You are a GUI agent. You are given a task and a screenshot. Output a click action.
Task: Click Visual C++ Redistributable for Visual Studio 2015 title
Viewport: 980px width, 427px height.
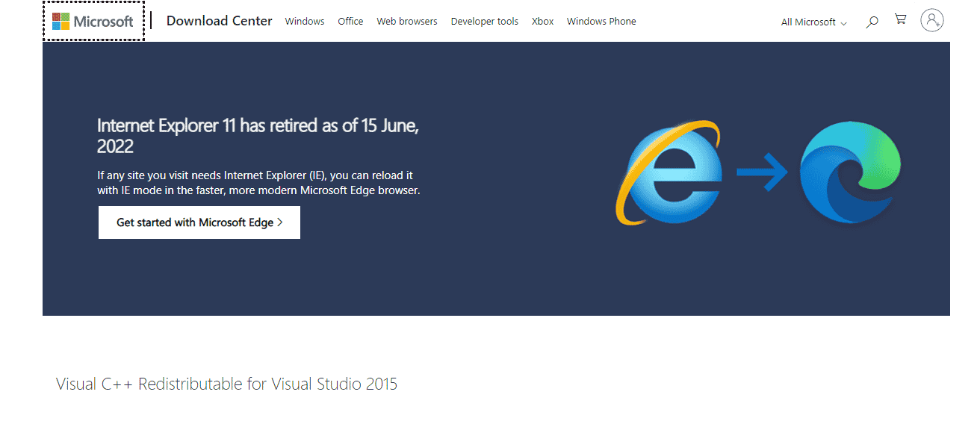tap(227, 384)
